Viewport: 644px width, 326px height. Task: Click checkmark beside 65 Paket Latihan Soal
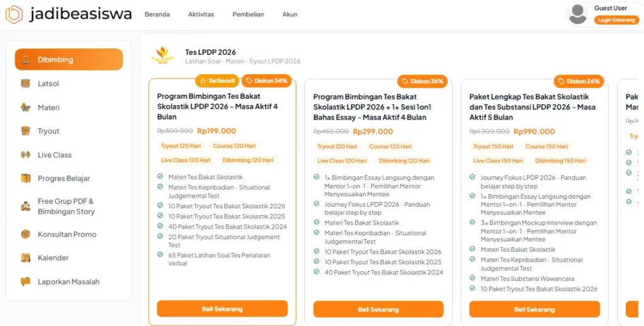160,255
